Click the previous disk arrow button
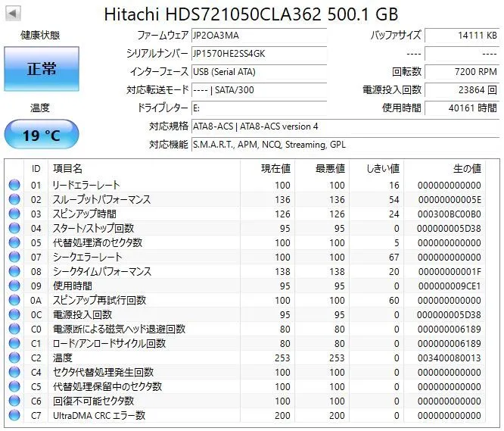 coord(13,14)
